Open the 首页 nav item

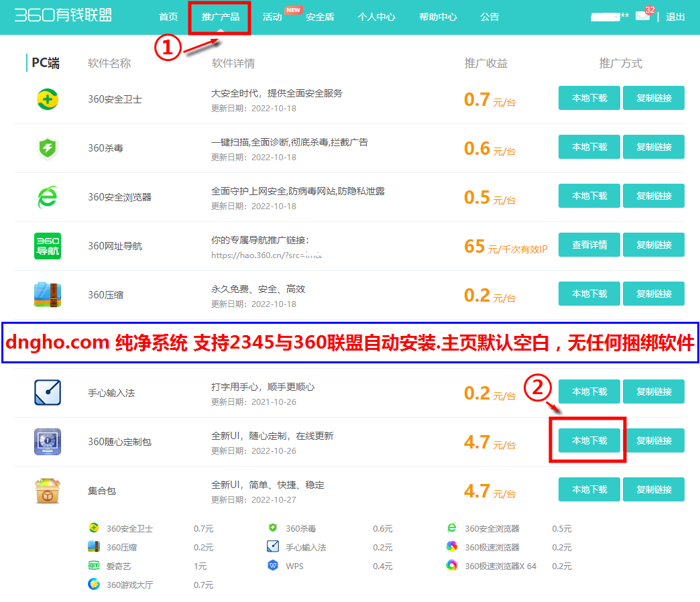168,17
